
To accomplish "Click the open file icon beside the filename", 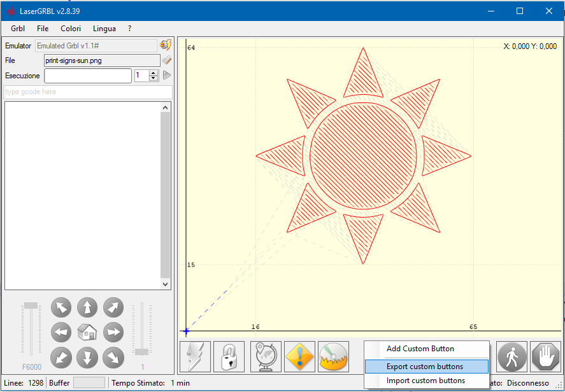I will pos(166,60).
